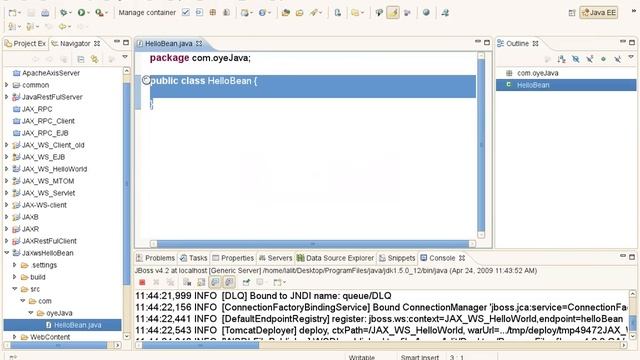Close HelloBean.java editor tab

coord(199,43)
